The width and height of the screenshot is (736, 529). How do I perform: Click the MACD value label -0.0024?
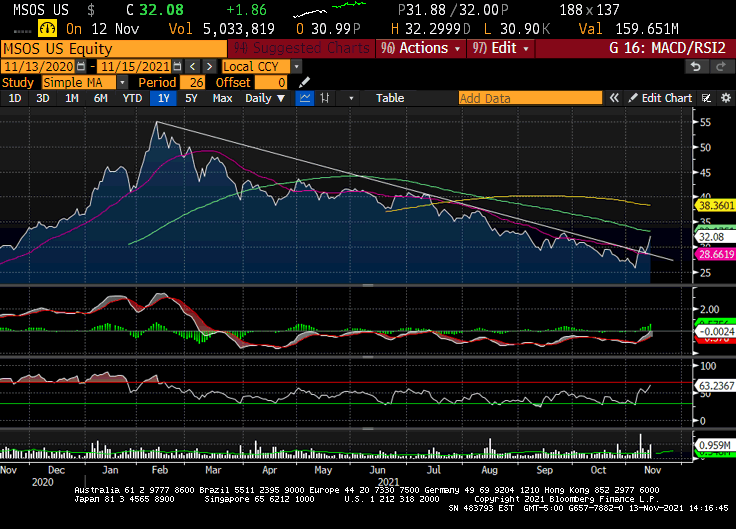tap(715, 332)
